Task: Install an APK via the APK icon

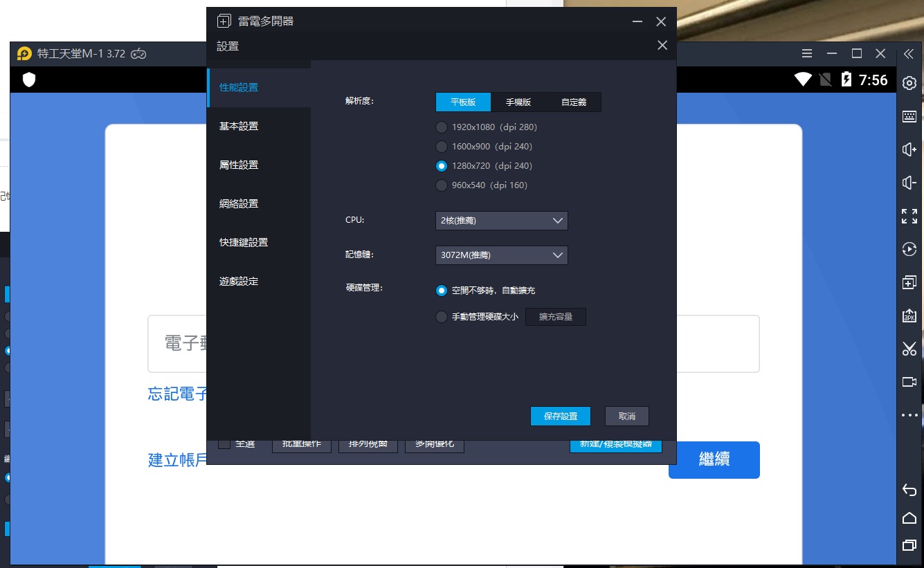Action: tap(909, 315)
